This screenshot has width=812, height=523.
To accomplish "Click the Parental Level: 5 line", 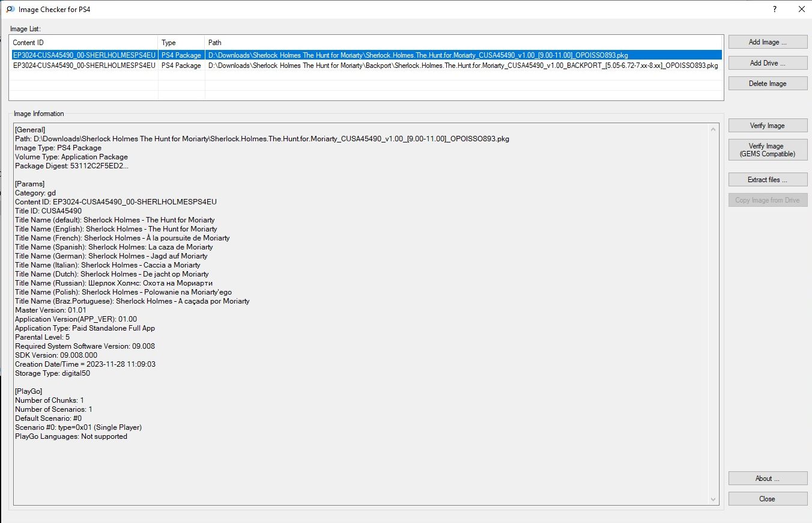I will click(x=42, y=337).
